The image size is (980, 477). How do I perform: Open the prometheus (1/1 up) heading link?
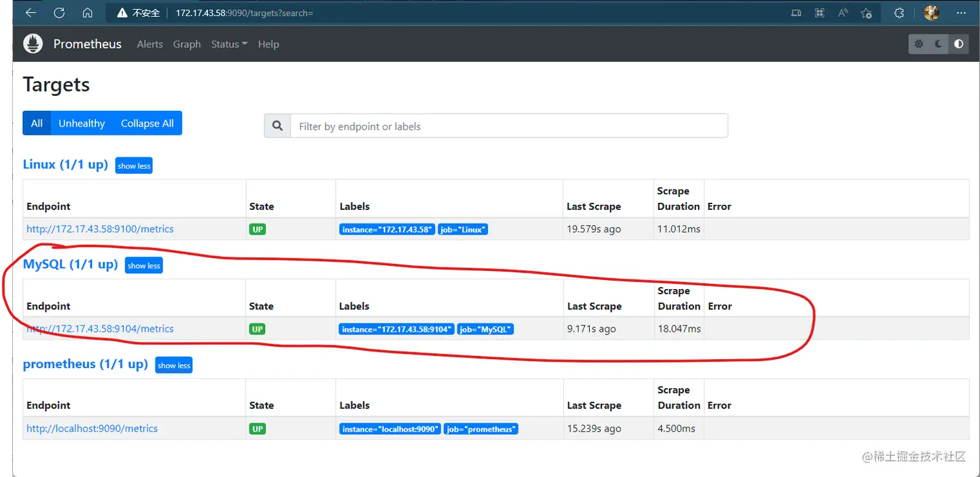86,364
